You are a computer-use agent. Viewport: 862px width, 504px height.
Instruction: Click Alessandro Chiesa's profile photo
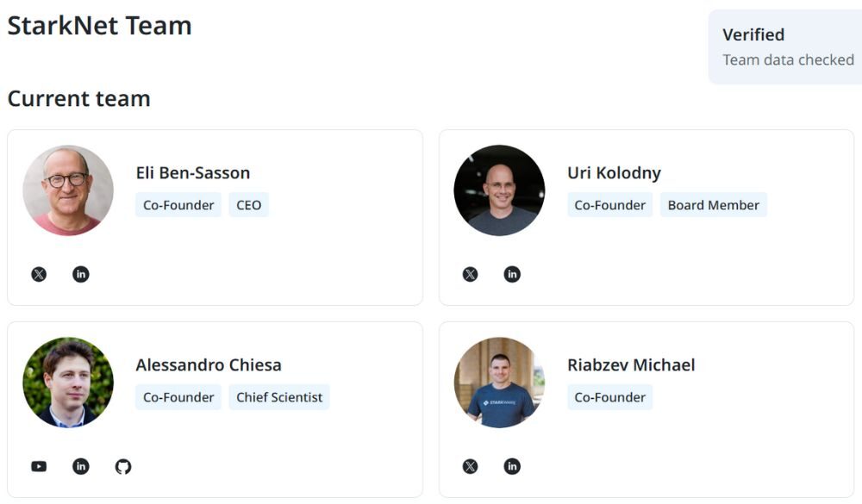tap(68, 383)
